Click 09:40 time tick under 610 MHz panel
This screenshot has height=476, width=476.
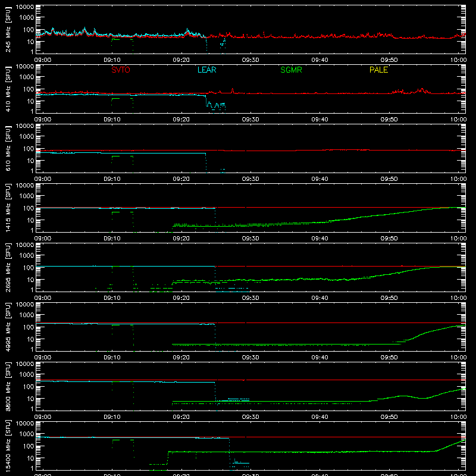tap(320, 179)
